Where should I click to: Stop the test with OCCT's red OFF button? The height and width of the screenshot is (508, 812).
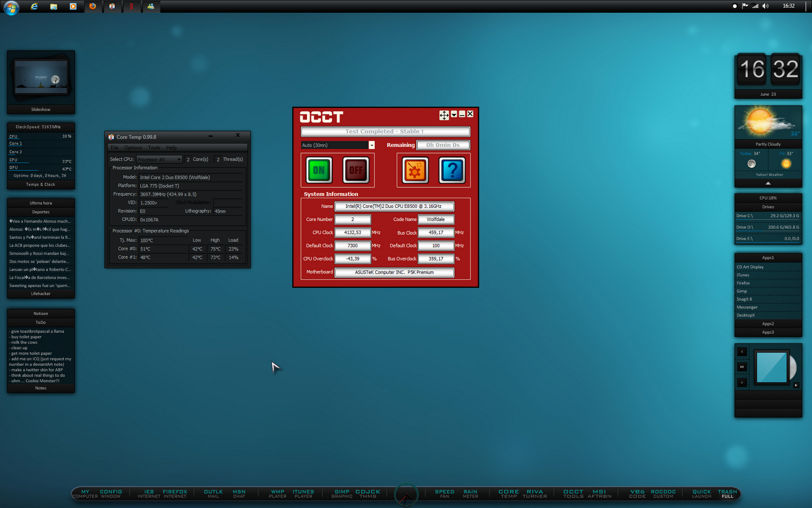356,170
